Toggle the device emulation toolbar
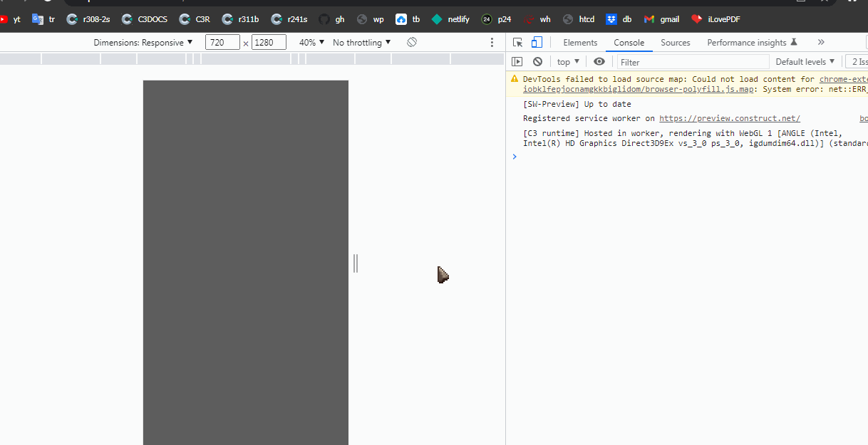This screenshot has width=868, height=445. [536, 42]
